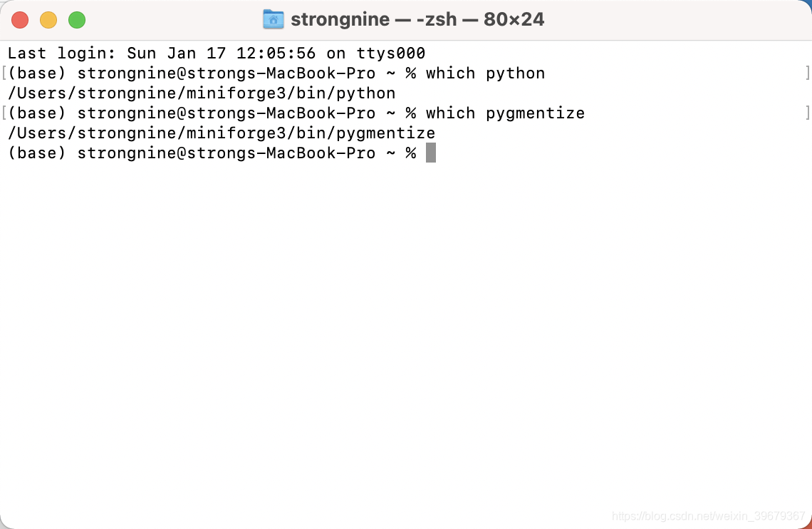This screenshot has height=529, width=812.
Task: Click the green full-screen button
Action: (76, 20)
